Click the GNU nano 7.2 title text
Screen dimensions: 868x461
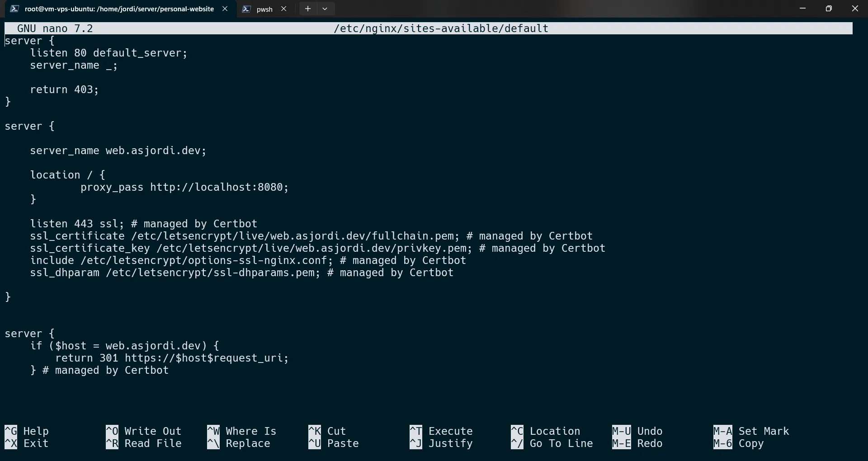pos(55,28)
